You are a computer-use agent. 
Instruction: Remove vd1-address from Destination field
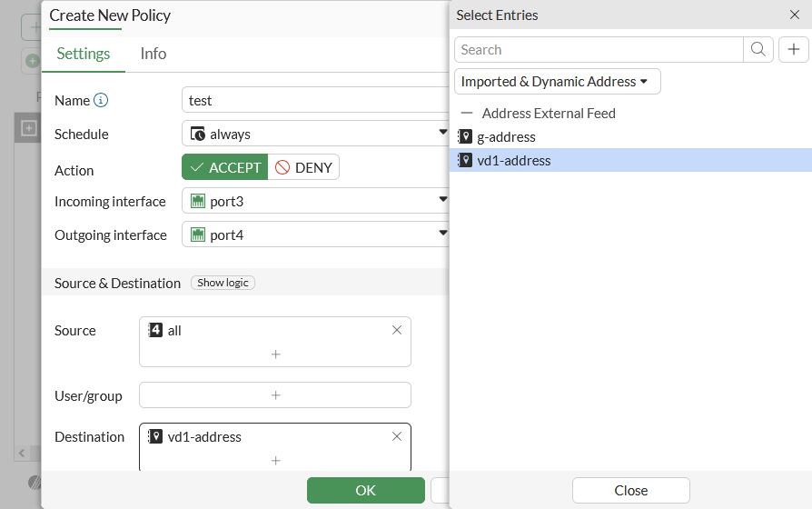coord(396,437)
